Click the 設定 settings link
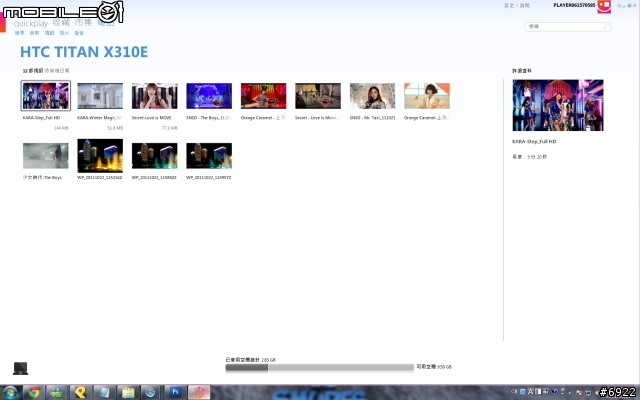Viewport: 640px width, 400px height. point(509,5)
